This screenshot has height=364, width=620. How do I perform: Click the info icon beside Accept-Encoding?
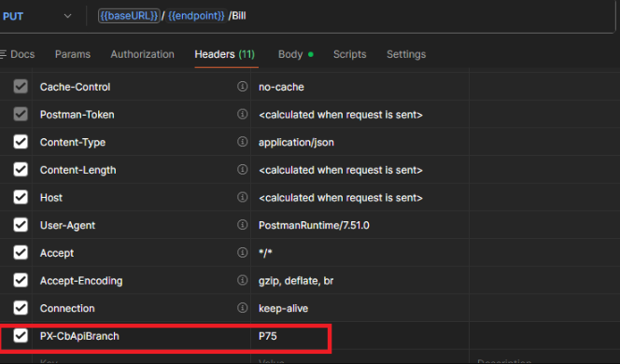pos(242,280)
